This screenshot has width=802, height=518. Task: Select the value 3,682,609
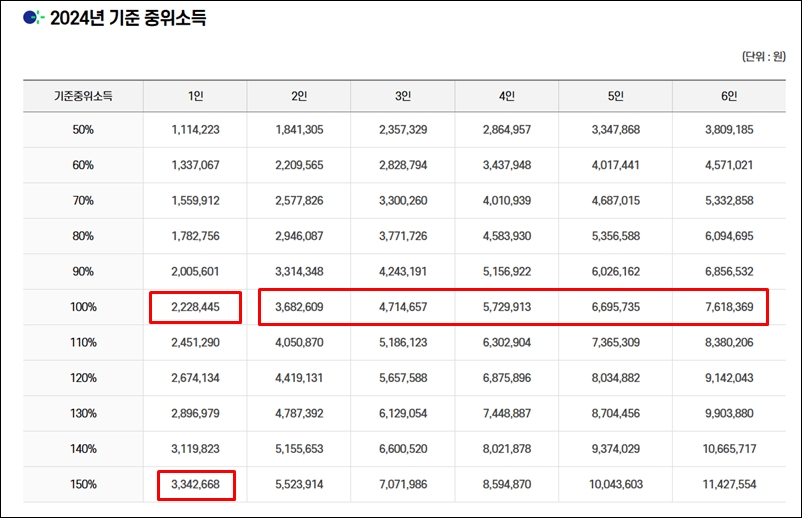pyautogui.click(x=299, y=307)
